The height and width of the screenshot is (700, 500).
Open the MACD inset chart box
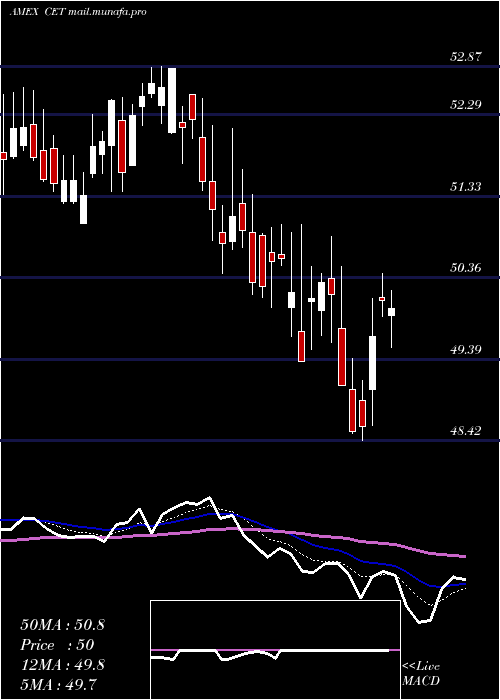click(x=275, y=650)
